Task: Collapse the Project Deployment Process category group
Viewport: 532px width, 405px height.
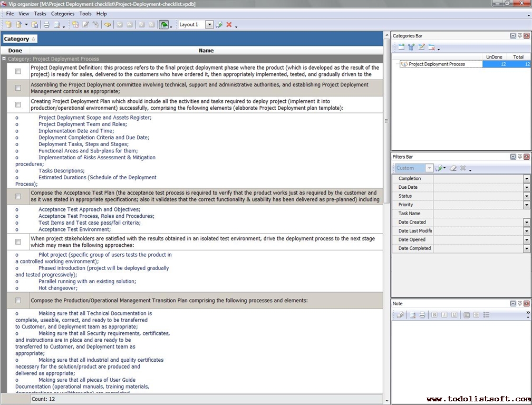Action: 4,59
